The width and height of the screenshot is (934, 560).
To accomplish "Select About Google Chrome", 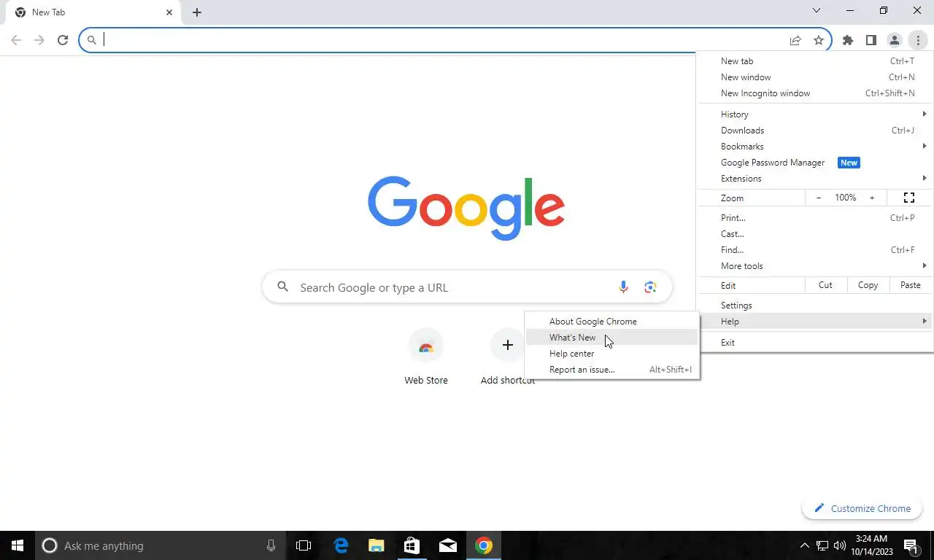I will pyautogui.click(x=611, y=322).
